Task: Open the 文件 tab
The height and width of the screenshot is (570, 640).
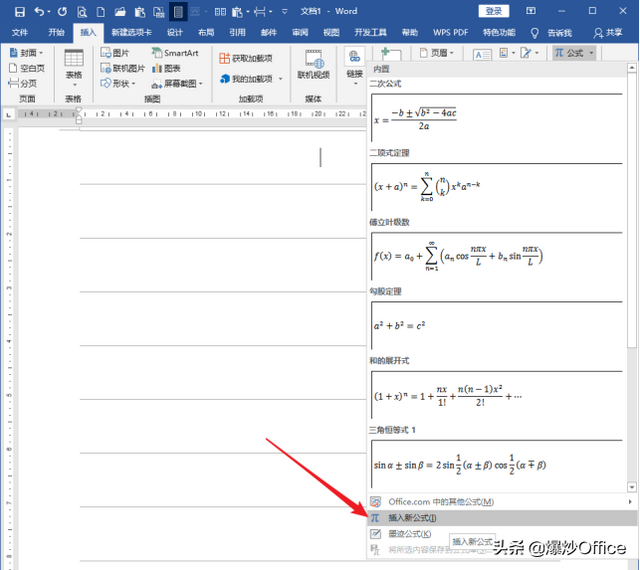Action: [x=20, y=32]
